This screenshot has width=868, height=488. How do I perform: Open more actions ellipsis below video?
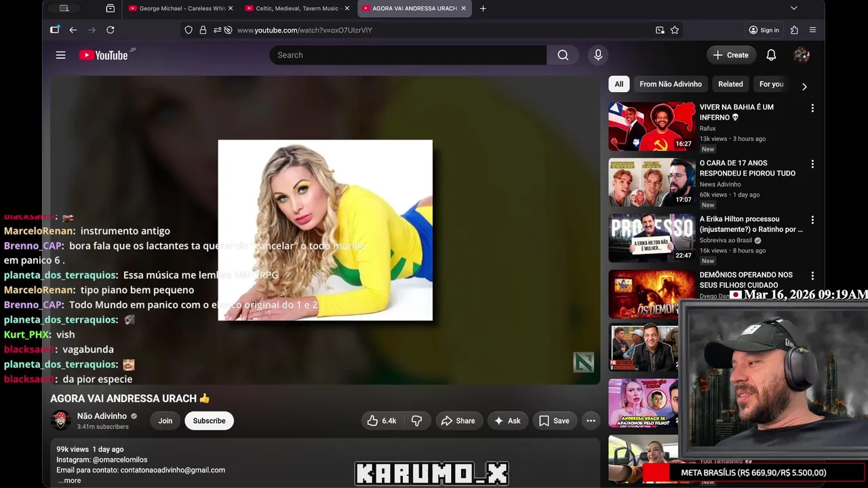591,421
